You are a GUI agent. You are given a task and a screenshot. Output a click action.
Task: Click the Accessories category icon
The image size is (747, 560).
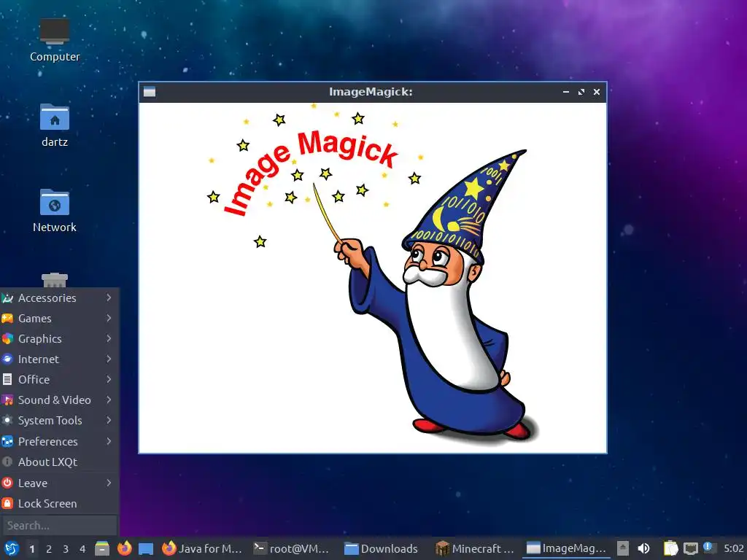point(7,298)
